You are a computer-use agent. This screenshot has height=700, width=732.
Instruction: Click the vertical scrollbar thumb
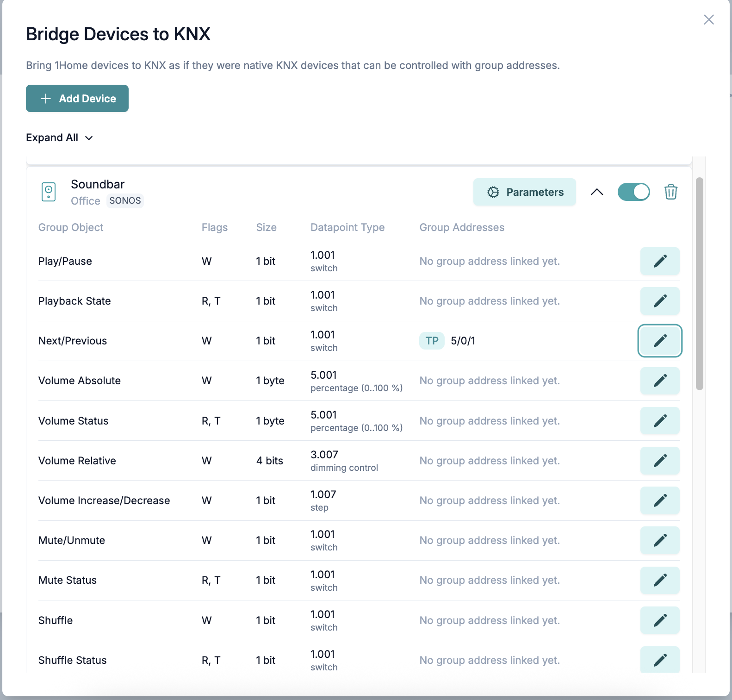tap(700, 283)
